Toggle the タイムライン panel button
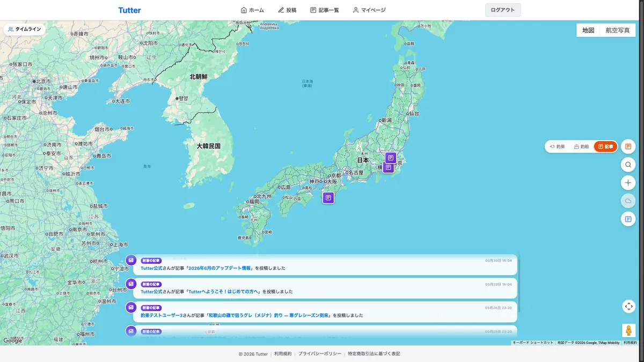The width and height of the screenshot is (644, 362). tap(25, 29)
